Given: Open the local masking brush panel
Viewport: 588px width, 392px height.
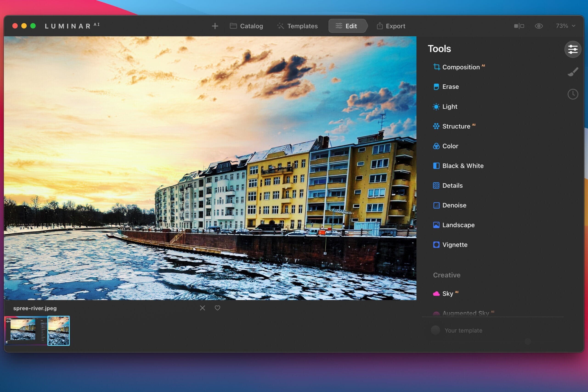Looking at the screenshot, I should (x=573, y=71).
